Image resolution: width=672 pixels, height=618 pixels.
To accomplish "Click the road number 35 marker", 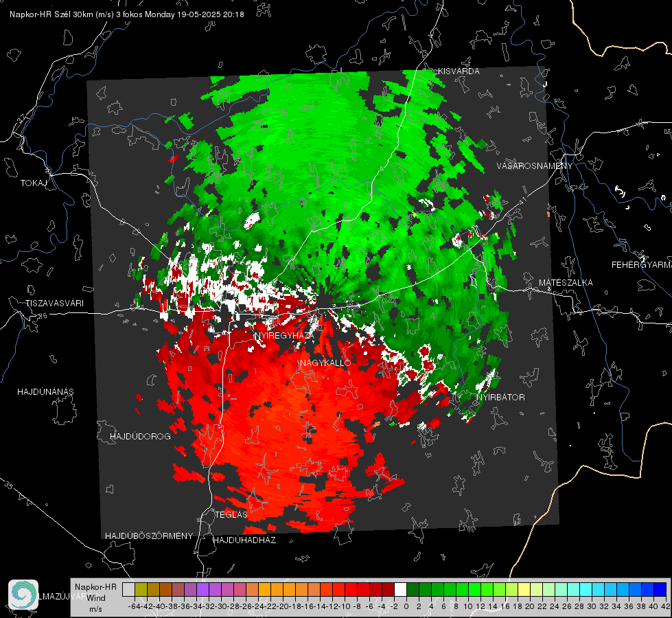I will point(9,485).
